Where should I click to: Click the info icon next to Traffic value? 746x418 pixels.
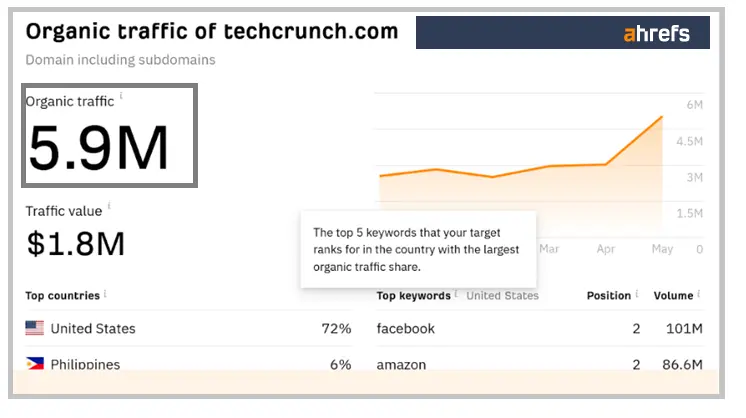point(109,205)
